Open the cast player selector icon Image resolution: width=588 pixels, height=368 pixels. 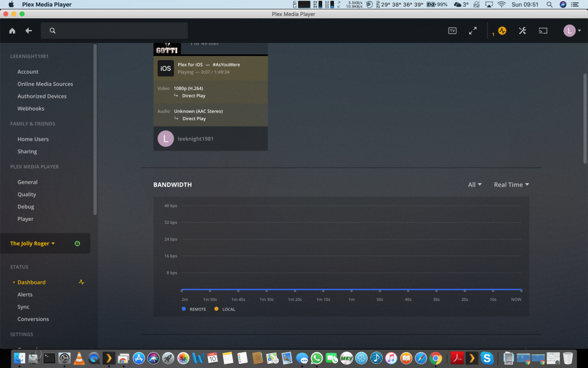543,31
